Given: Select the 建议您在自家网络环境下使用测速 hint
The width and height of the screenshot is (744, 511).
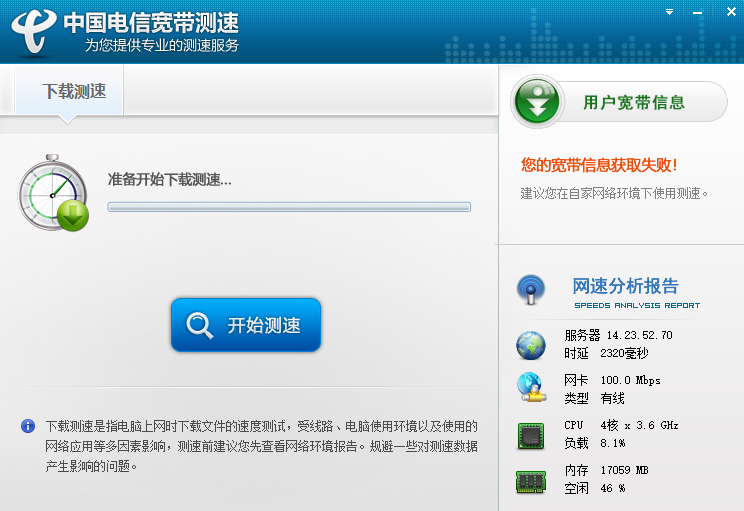Looking at the screenshot, I should [x=614, y=194].
